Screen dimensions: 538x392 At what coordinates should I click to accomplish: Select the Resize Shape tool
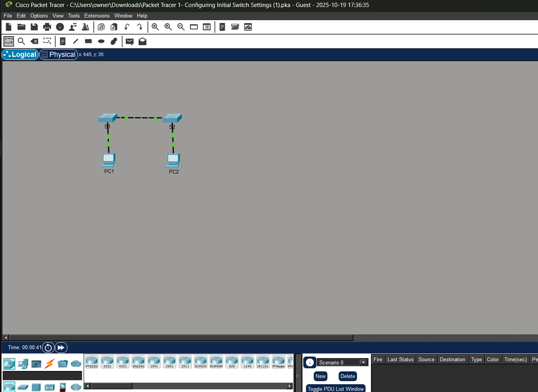click(x=47, y=42)
